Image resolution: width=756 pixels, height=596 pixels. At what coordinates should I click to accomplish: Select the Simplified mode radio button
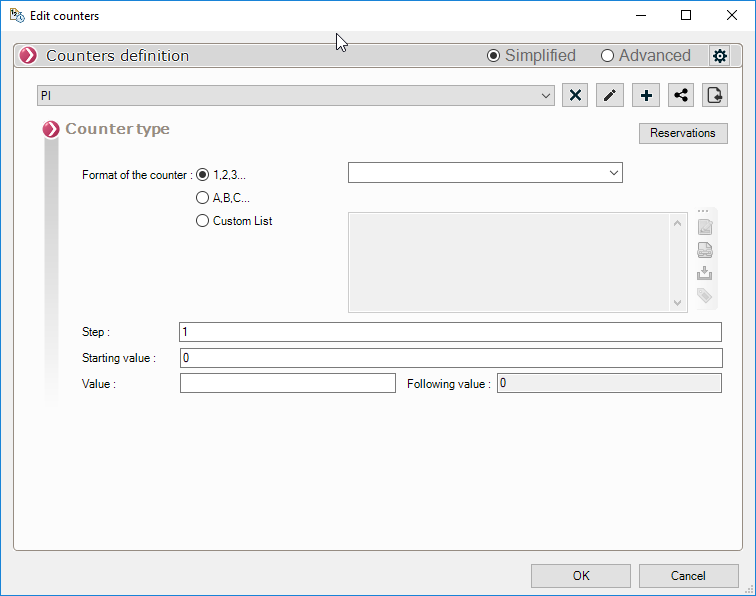[x=493, y=56]
